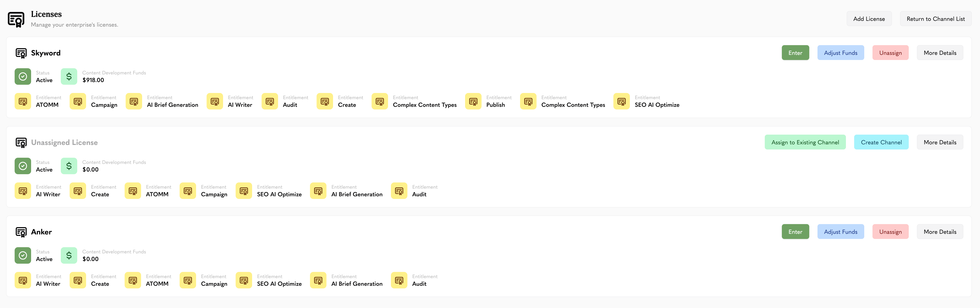
Task: Click the Skyword Publish entitlement icon
Action: [473, 101]
